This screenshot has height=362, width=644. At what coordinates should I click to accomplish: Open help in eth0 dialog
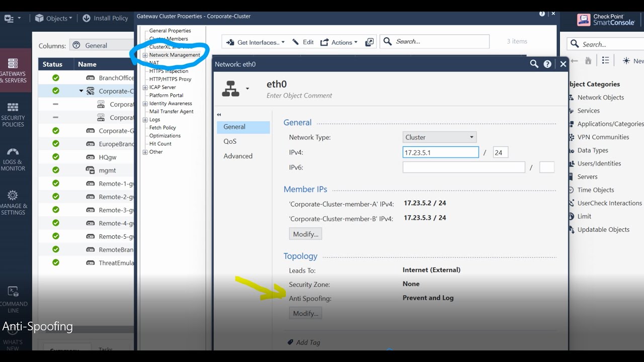547,64
